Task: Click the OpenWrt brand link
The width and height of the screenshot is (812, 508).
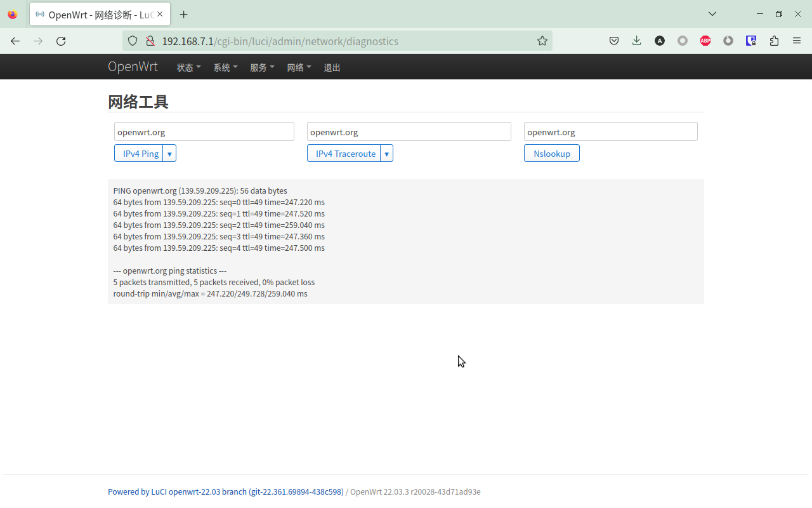Action: coord(133,67)
